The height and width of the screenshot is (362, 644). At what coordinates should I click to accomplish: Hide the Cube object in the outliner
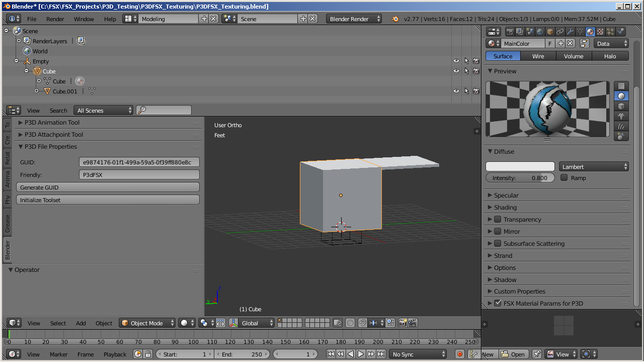point(456,71)
